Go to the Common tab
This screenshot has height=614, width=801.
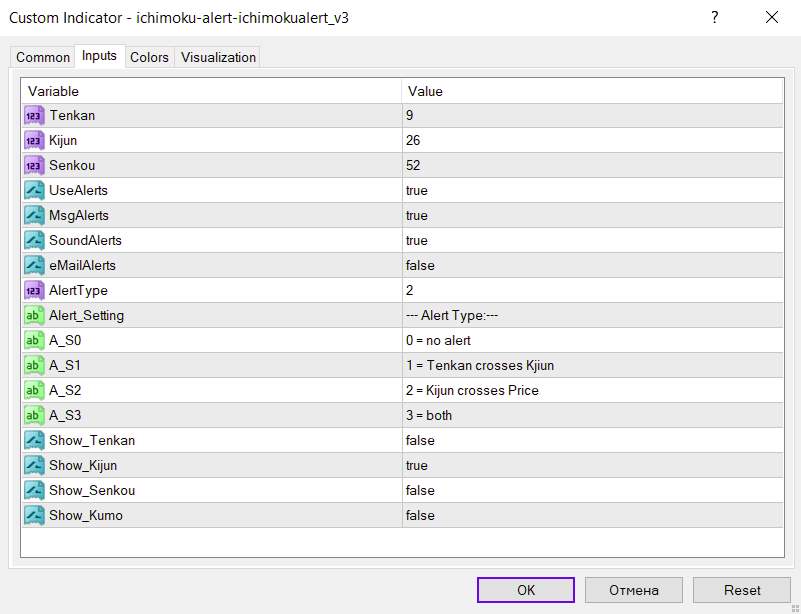[43, 58]
